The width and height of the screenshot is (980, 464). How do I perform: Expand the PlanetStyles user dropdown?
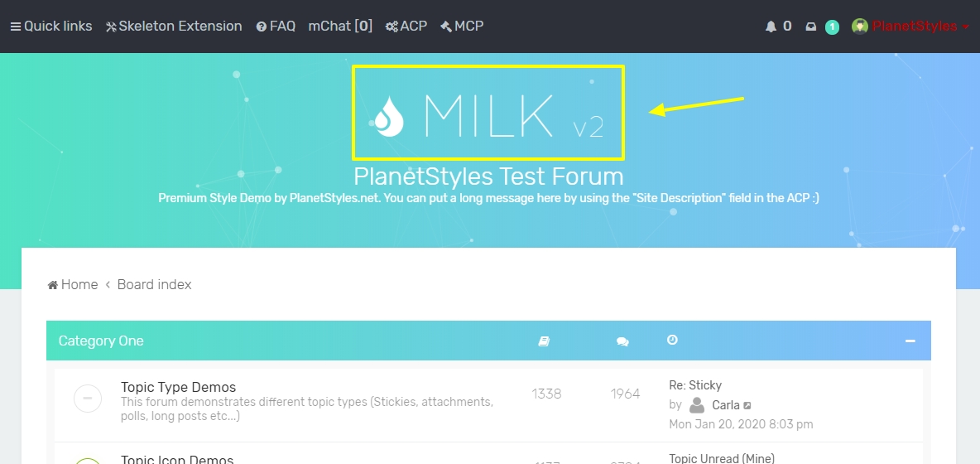(915, 27)
